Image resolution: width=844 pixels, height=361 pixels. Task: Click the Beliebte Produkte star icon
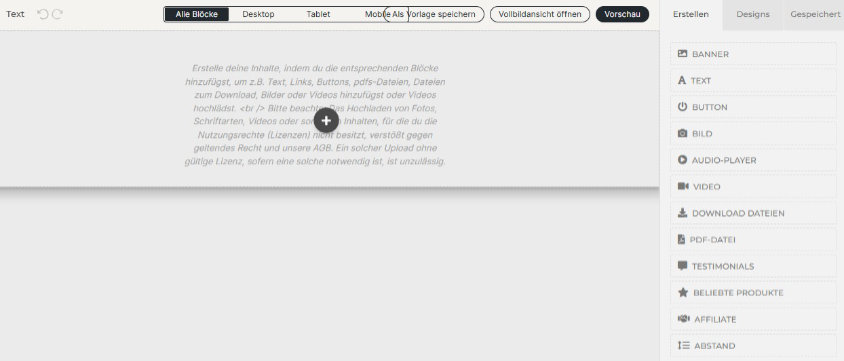pos(683,293)
